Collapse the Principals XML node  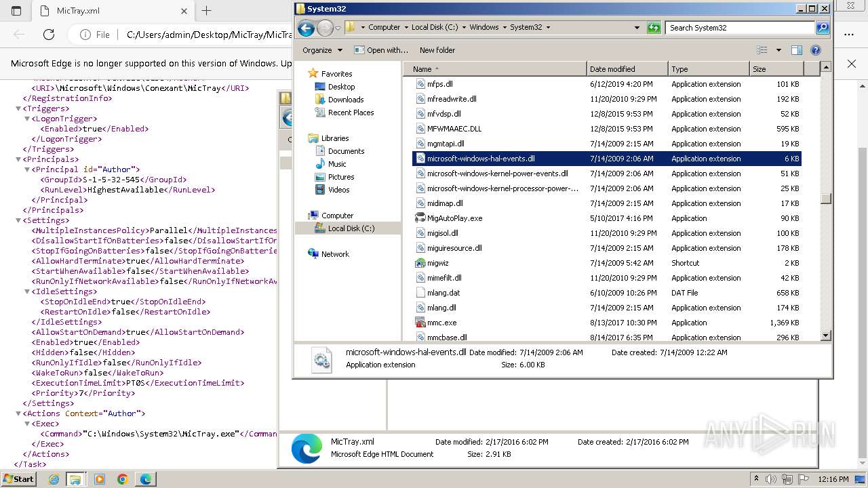click(x=18, y=159)
